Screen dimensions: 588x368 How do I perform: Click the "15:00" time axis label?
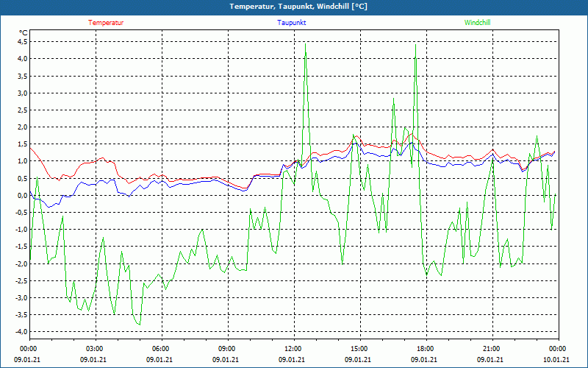360,349
